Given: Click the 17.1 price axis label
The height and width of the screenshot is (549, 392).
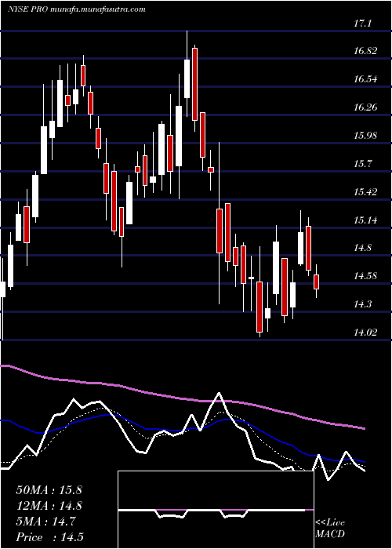Looking at the screenshot, I should (363, 24).
